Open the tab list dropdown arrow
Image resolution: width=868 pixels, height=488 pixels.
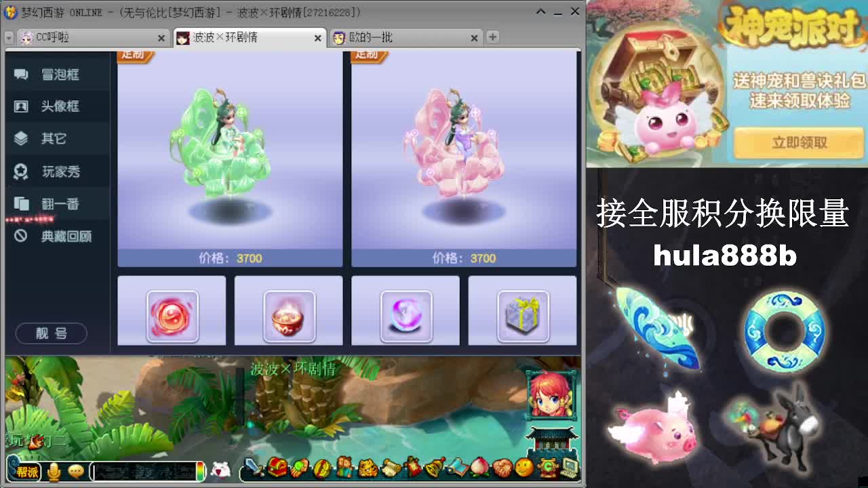click(x=9, y=37)
